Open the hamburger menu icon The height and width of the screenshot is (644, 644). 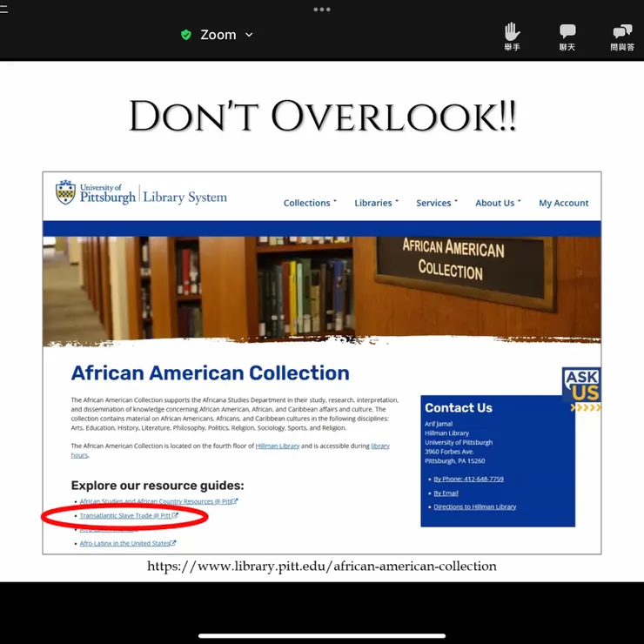pos(3,9)
